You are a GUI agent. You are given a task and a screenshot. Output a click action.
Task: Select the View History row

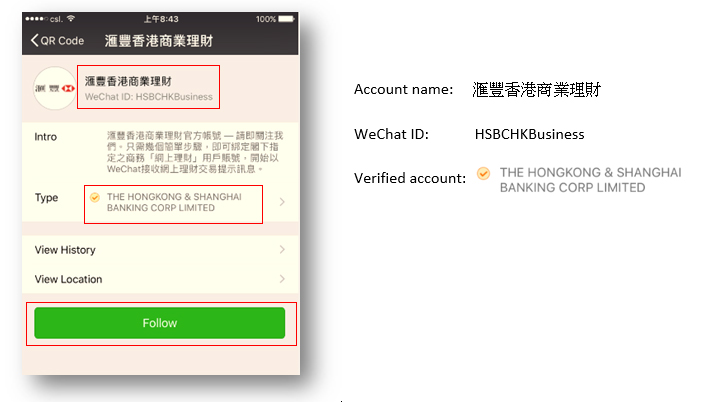tap(160, 250)
